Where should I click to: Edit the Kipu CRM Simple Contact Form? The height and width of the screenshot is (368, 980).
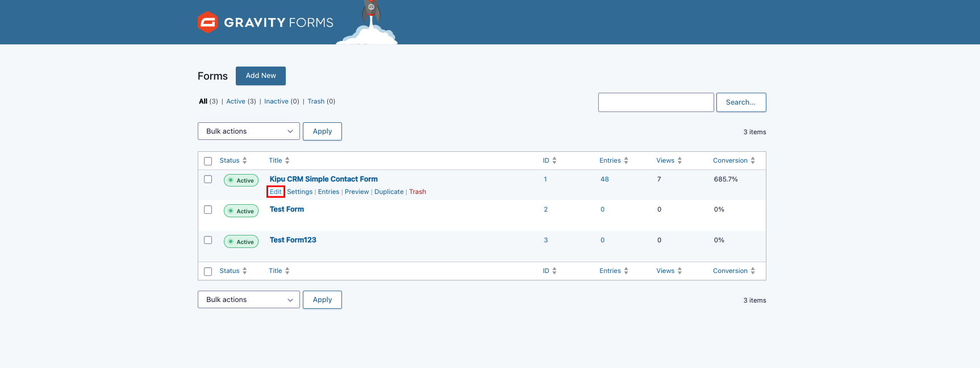(x=276, y=192)
